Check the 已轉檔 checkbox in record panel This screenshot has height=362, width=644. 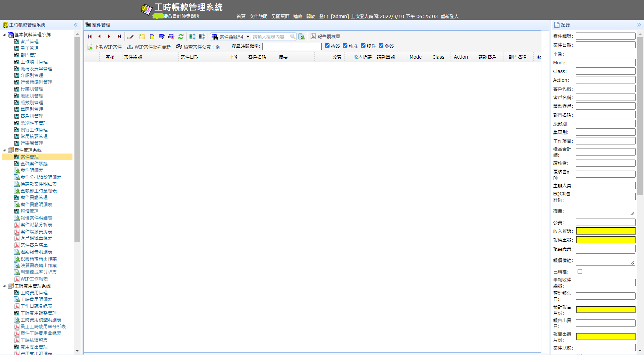click(x=580, y=271)
